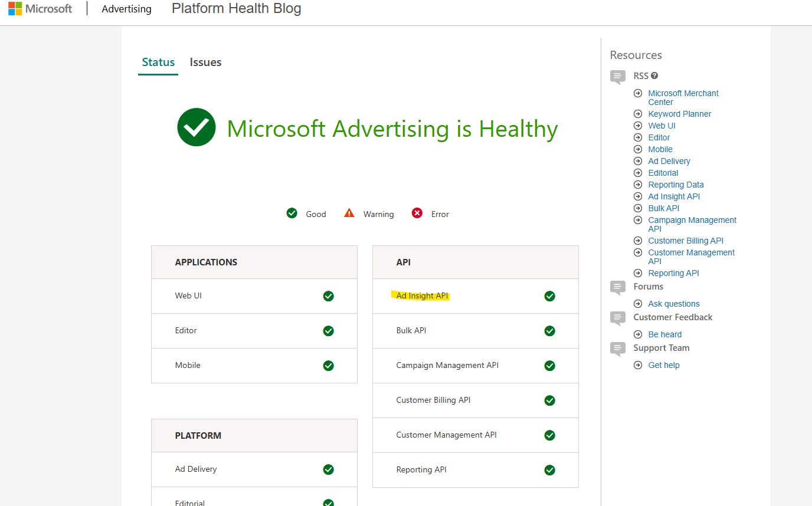Image resolution: width=812 pixels, height=506 pixels.
Task: Click the large healthy checkmark icon
Action: 197,127
